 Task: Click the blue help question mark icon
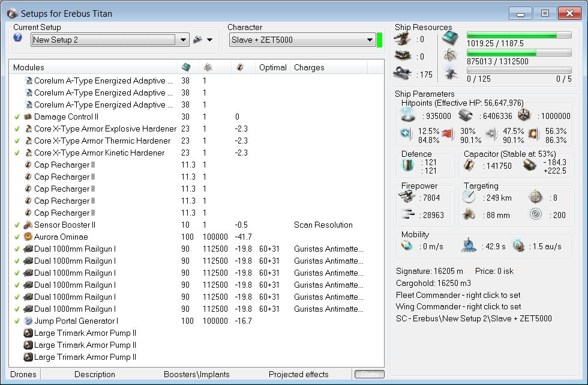click(17, 37)
